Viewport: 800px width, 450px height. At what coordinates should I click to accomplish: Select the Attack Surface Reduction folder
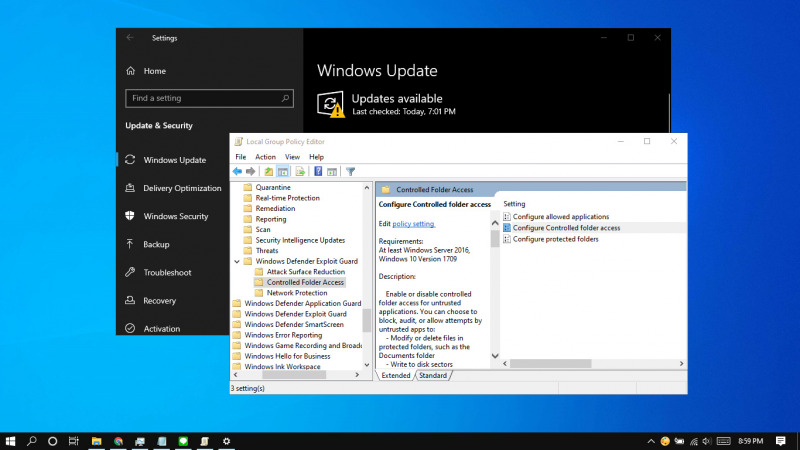click(305, 272)
